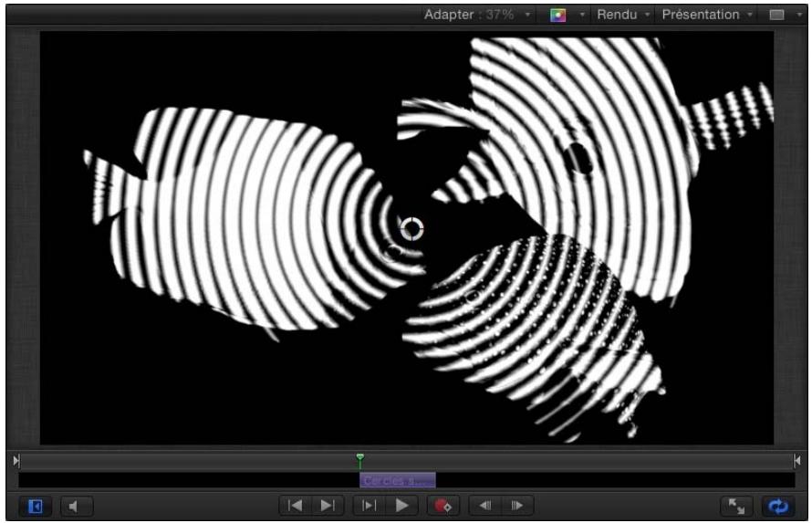The width and height of the screenshot is (812, 523).
Task: Open the Présentation pop-up menu
Action: click(707, 15)
